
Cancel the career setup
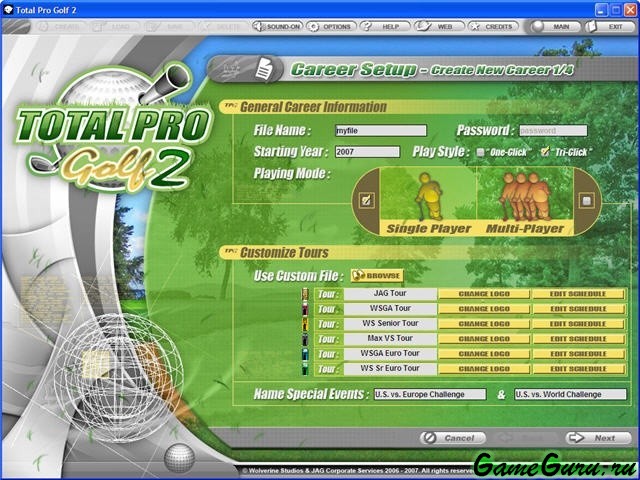point(453,438)
